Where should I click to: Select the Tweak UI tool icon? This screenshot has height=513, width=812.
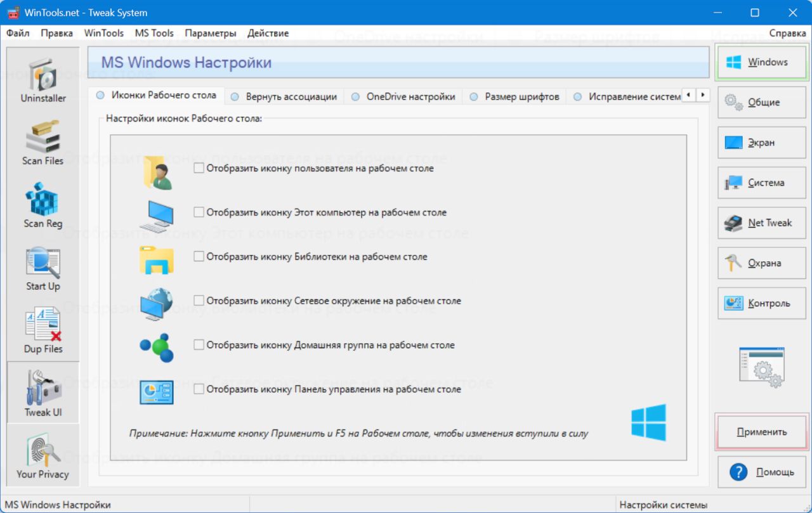43,391
